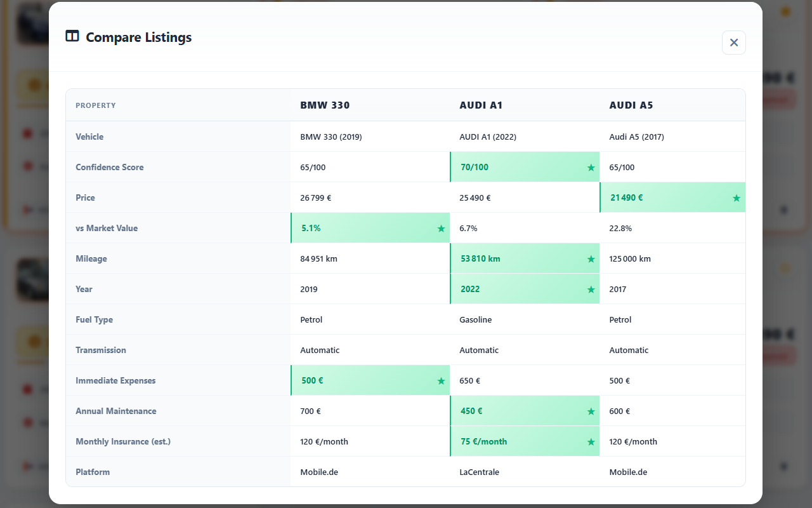The image size is (812, 508).
Task: Click the Mileage row label
Action: (x=91, y=258)
